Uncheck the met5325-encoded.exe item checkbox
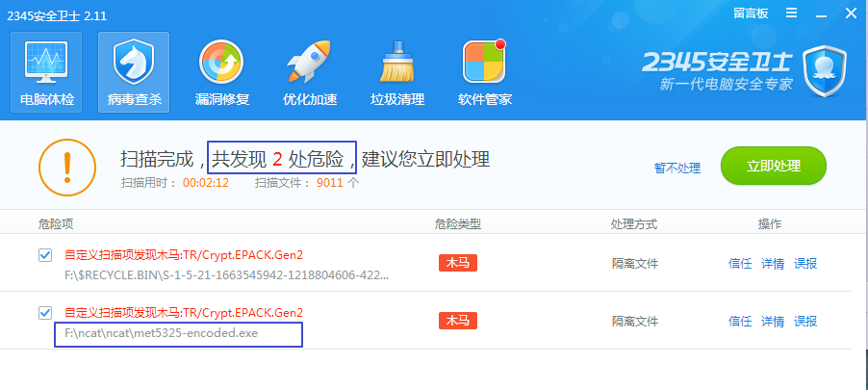This screenshot has width=868, height=390. pos(45,313)
